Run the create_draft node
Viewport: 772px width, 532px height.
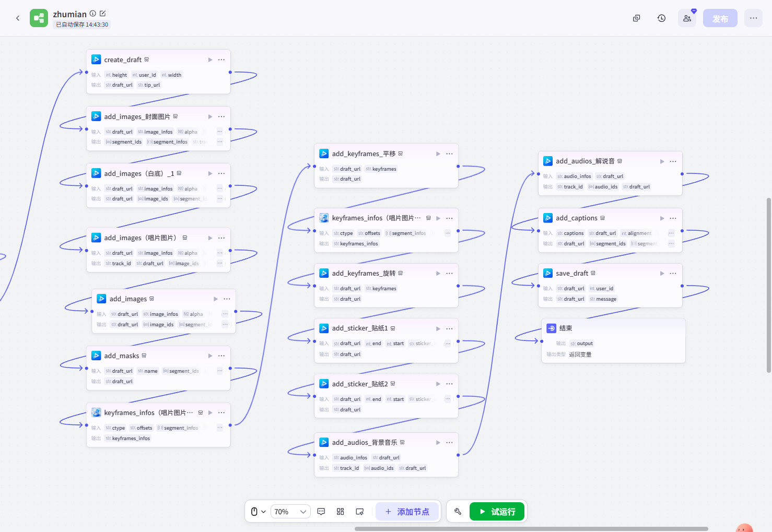(210, 60)
